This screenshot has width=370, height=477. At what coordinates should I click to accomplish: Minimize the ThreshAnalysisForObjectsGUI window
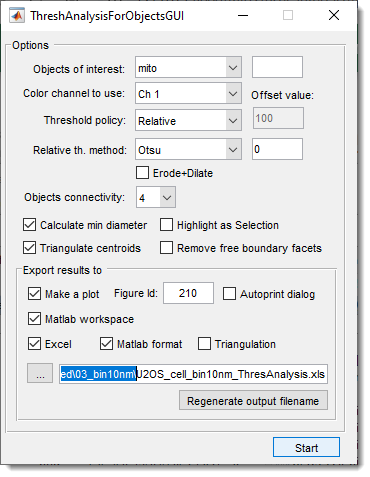[243, 15]
